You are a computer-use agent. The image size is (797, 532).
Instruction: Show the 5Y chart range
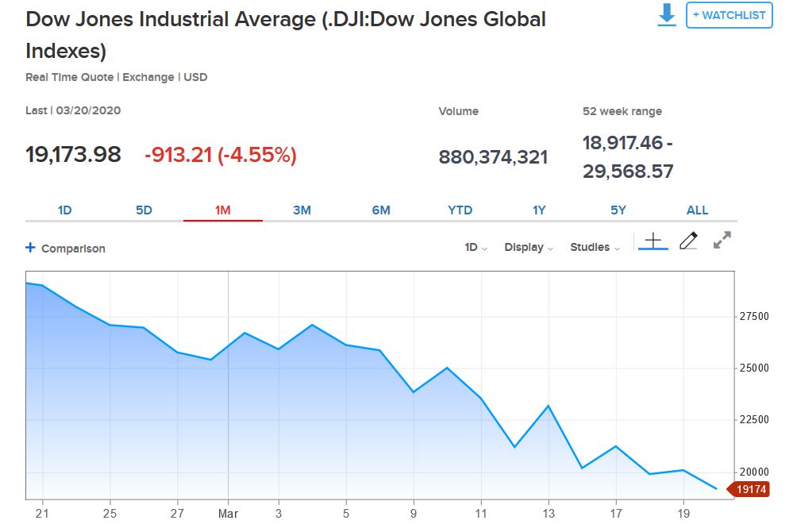(618, 210)
